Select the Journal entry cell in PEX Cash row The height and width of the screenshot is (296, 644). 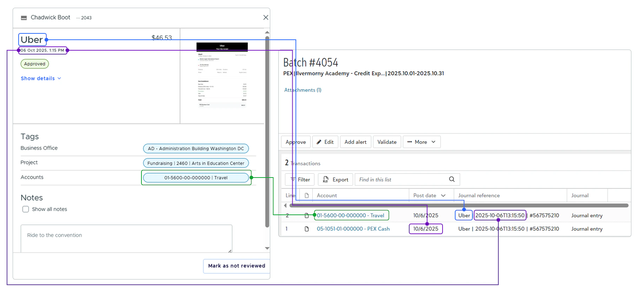coord(587,229)
